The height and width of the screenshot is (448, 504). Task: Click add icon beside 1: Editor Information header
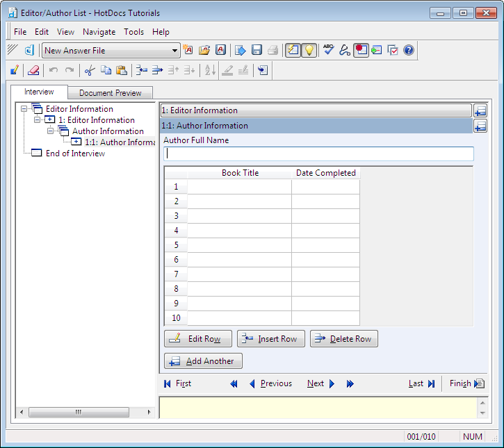coord(480,111)
